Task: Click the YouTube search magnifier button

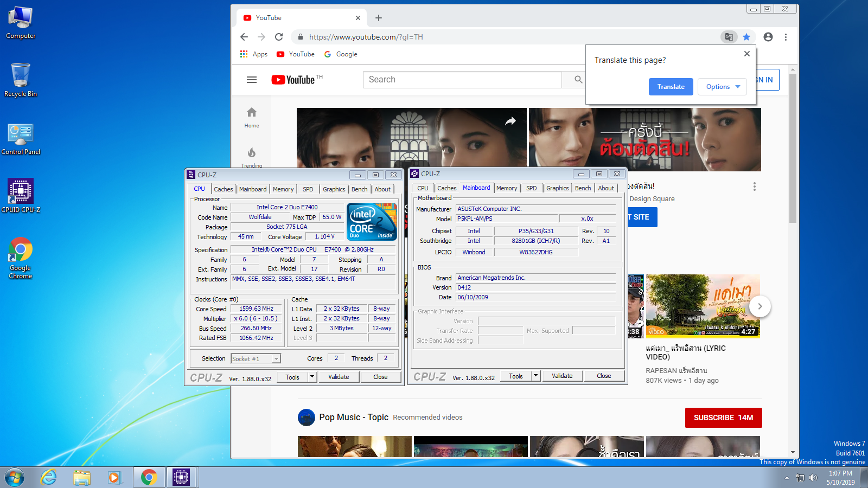Action: tap(578, 80)
